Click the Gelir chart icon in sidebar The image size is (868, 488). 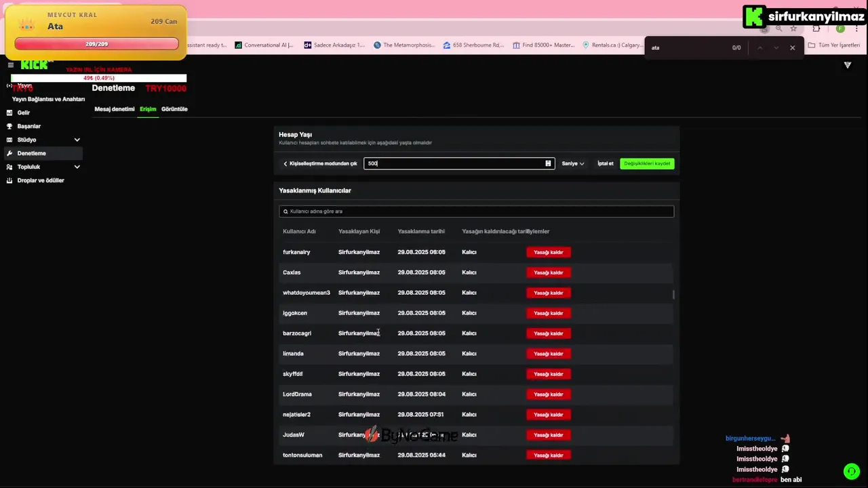pos(9,113)
